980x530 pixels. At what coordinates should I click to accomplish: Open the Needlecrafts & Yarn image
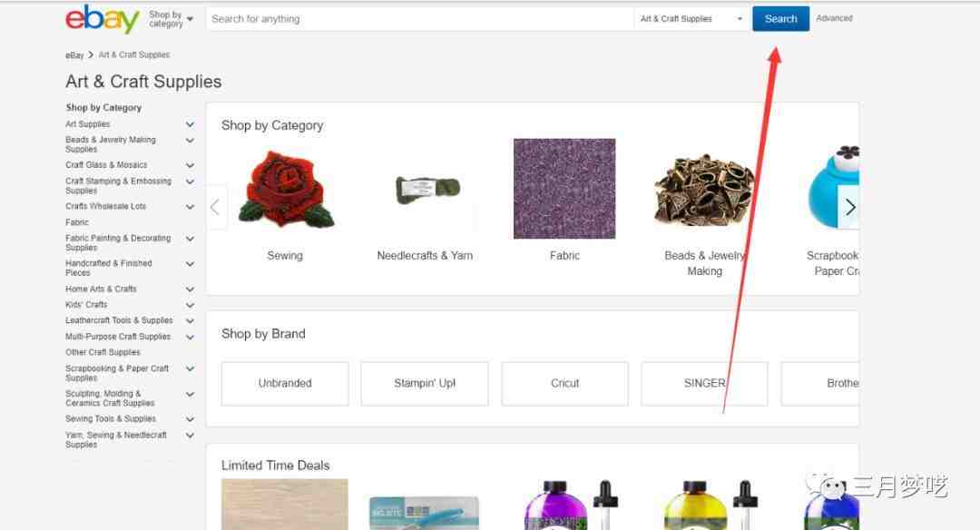point(427,188)
